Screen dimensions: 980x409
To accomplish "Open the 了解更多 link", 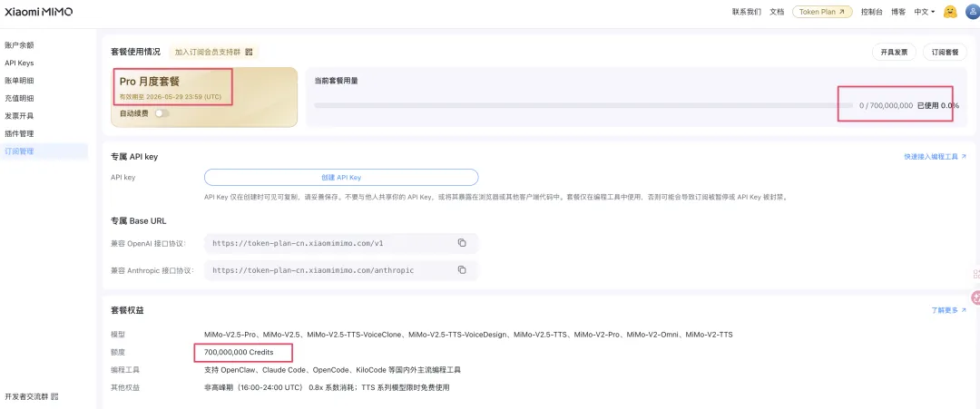I will pos(949,310).
